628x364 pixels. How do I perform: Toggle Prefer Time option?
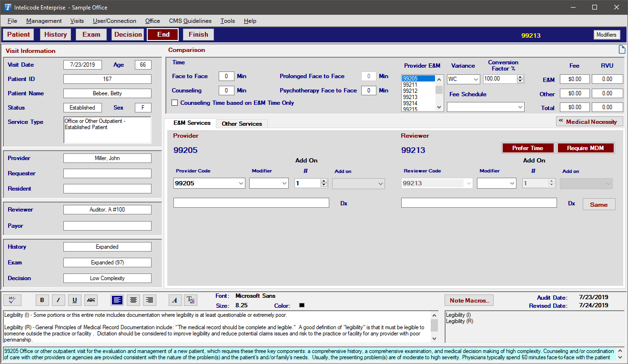(527, 148)
